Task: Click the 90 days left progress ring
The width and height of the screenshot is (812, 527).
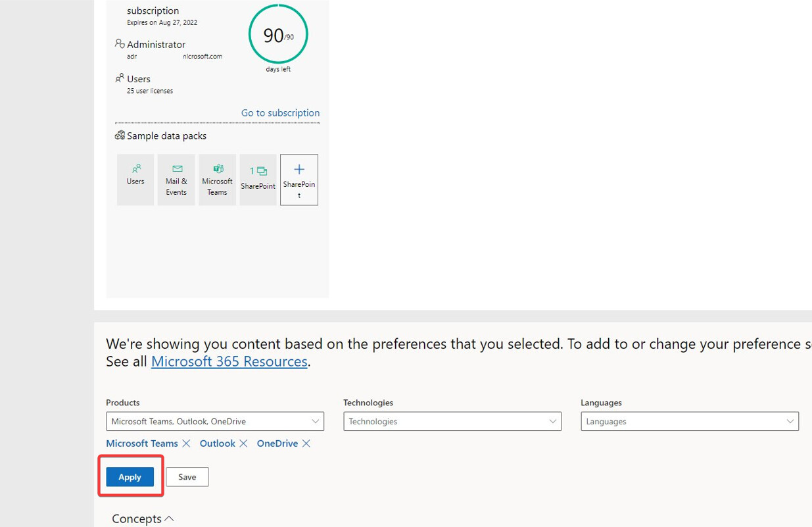Action: coord(278,34)
